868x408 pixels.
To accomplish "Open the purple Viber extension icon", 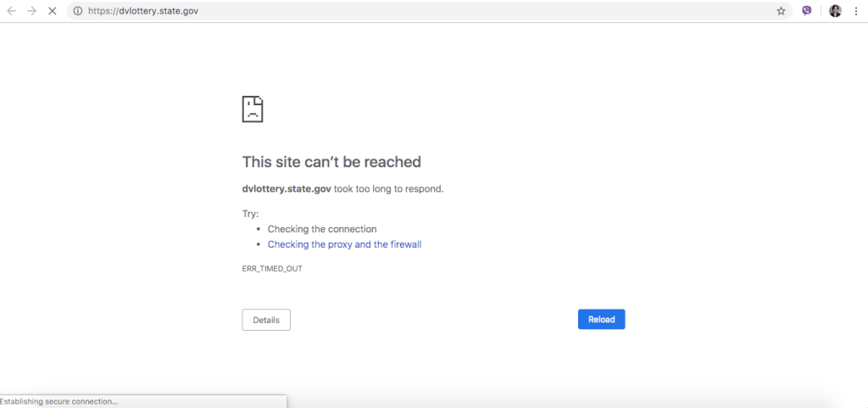I will 806,11.
